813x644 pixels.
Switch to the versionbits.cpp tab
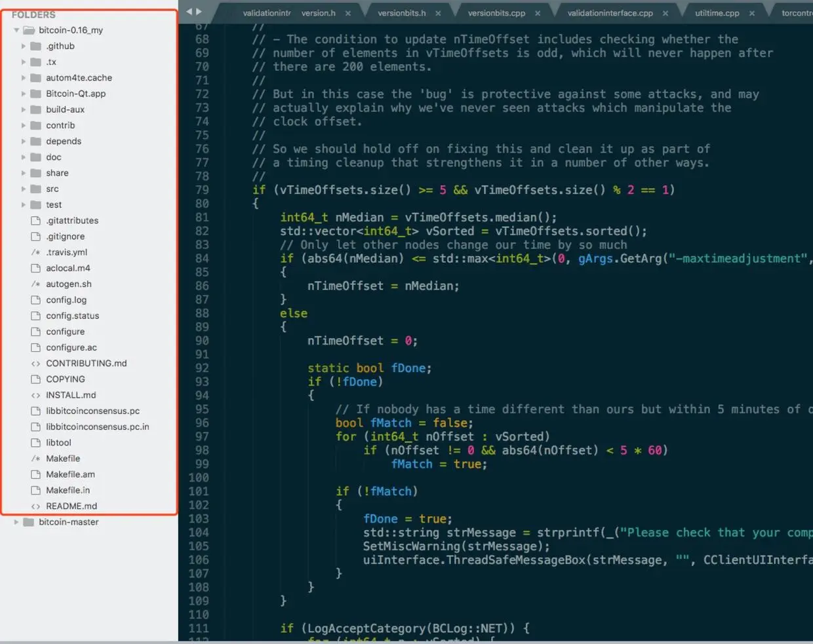pos(496,13)
